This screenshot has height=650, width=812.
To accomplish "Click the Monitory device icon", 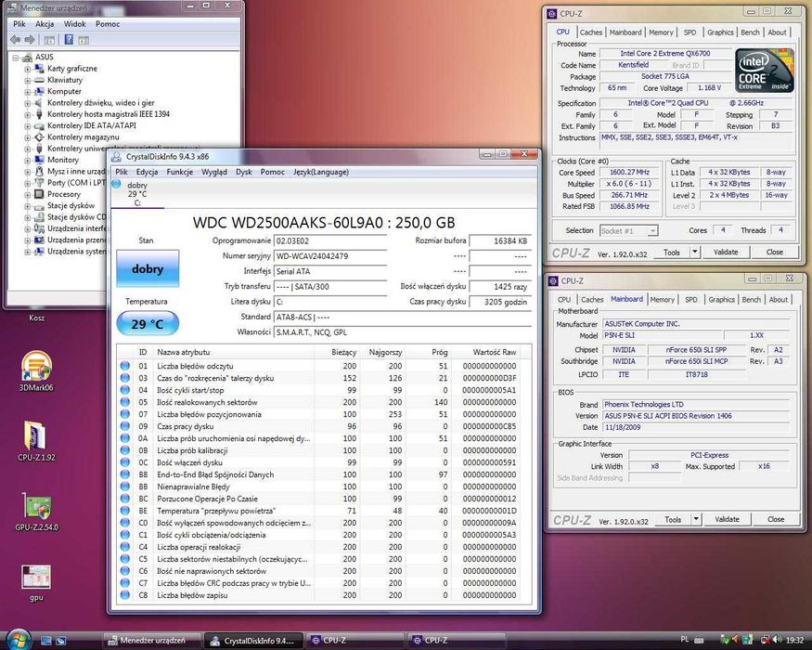I will (39, 160).
